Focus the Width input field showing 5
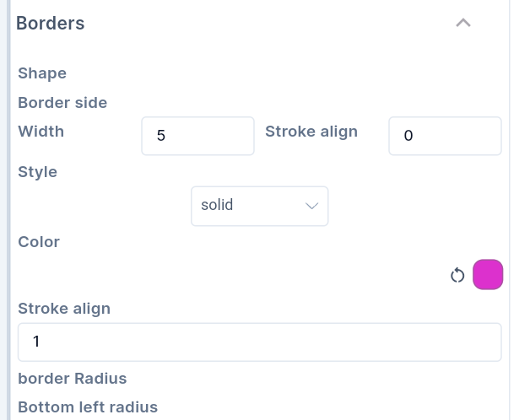The height and width of the screenshot is (420, 530). click(x=197, y=136)
